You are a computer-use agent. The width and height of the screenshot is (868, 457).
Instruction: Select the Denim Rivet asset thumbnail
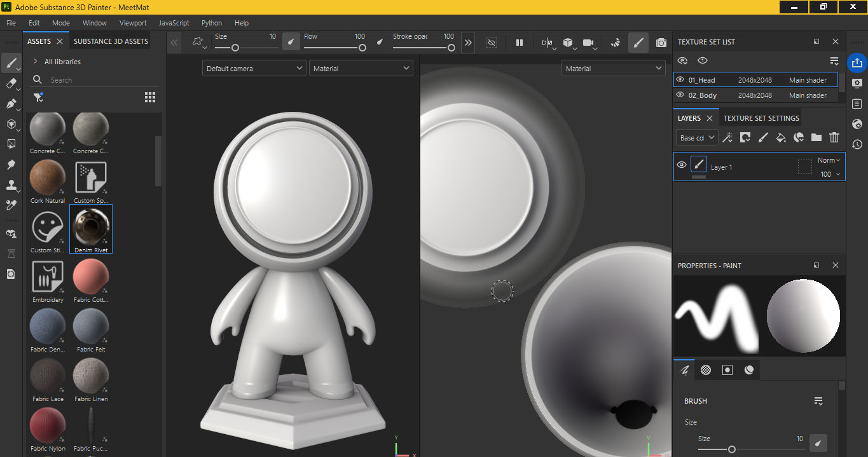[x=91, y=229]
